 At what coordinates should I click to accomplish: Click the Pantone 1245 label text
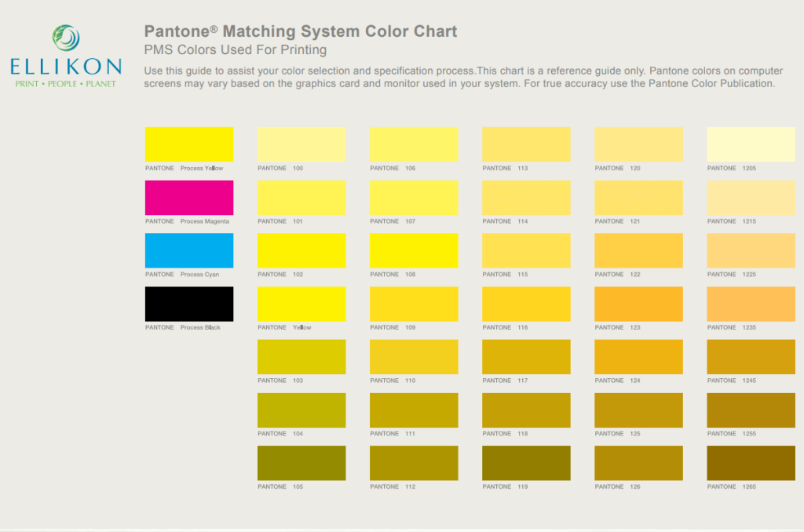click(x=732, y=381)
